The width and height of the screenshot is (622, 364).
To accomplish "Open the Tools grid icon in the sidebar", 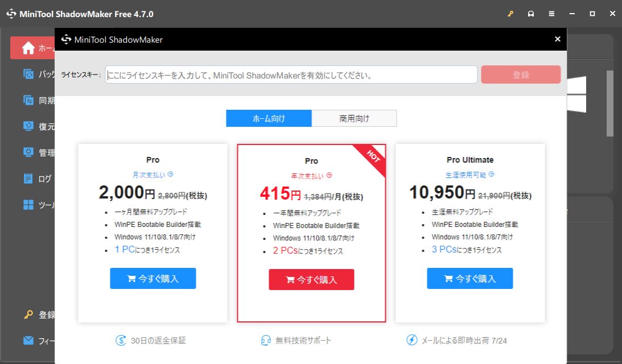I will click(x=28, y=205).
